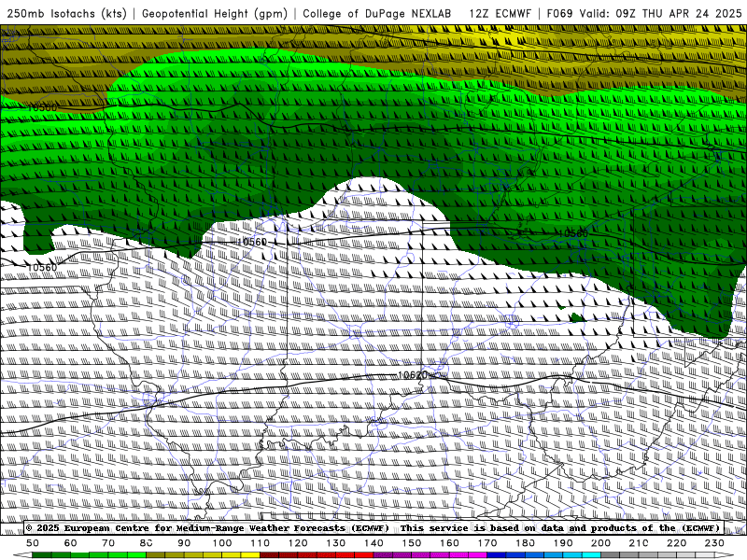Click the "Geopotential Height (gpm)" header text
747x560 pixels.
[215, 14]
